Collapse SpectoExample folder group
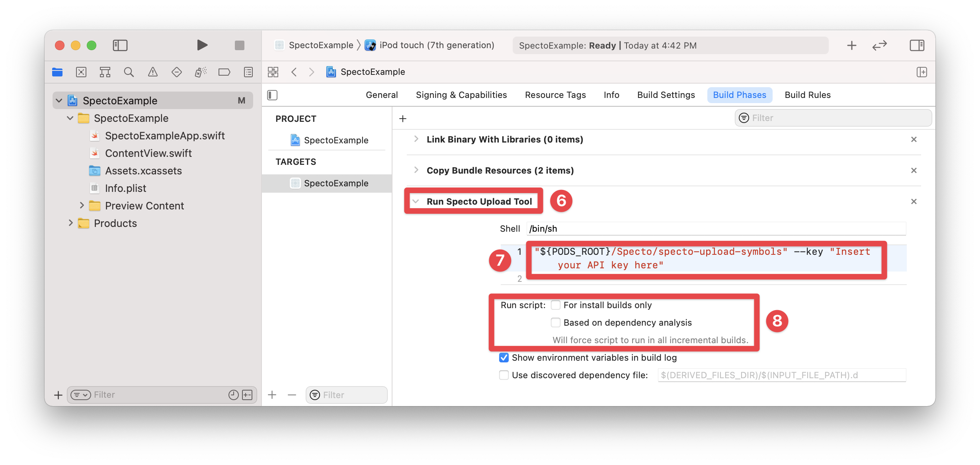The image size is (980, 465). coord(70,118)
